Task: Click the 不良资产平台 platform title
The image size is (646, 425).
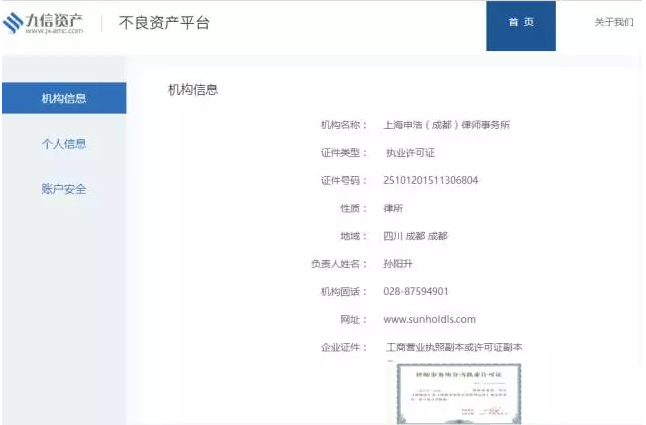Action: [164, 23]
